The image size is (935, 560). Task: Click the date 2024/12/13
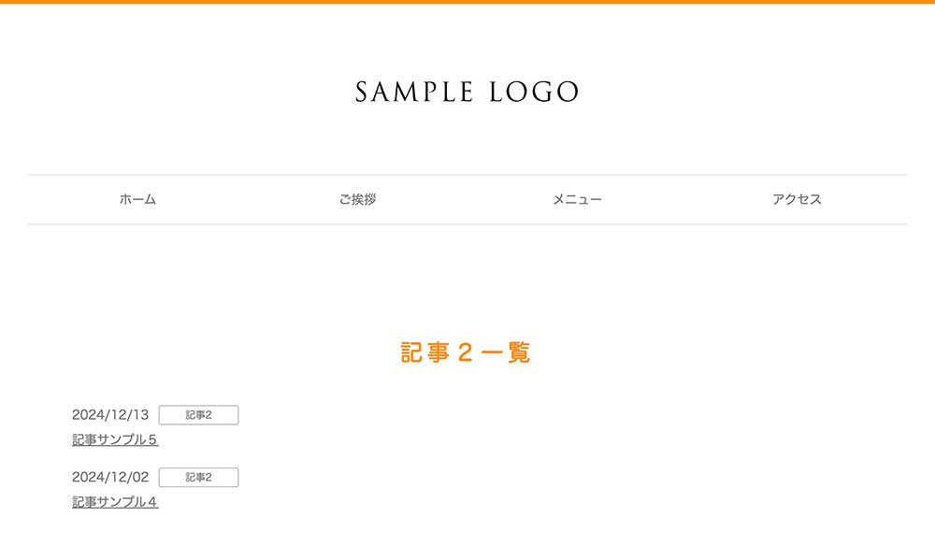click(x=110, y=414)
